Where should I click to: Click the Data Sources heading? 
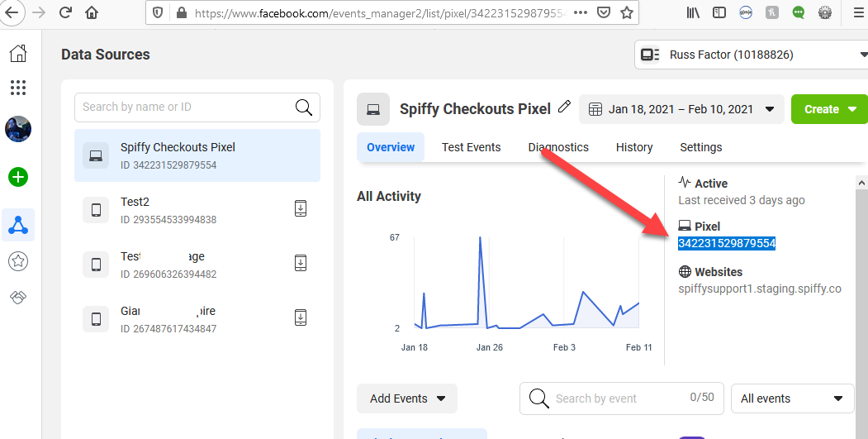click(x=105, y=55)
